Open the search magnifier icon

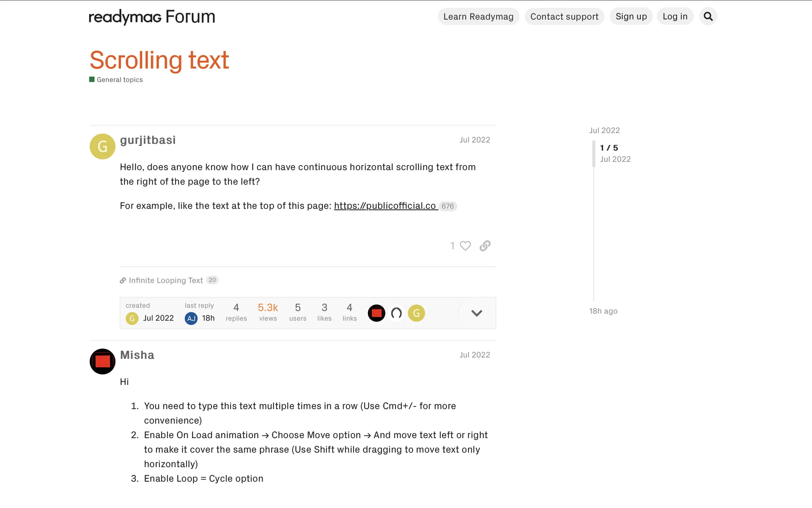pos(708,17)
